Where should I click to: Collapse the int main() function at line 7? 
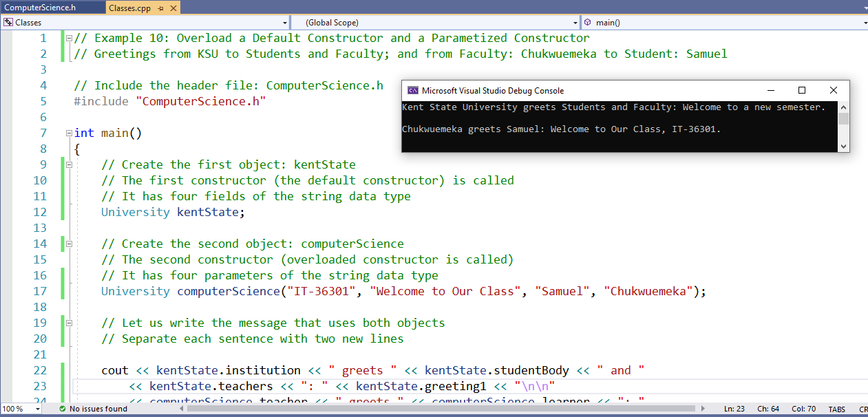(x=69, y=133)
